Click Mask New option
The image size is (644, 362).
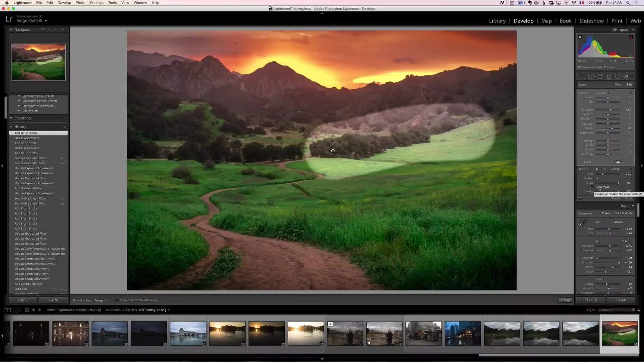618,85
